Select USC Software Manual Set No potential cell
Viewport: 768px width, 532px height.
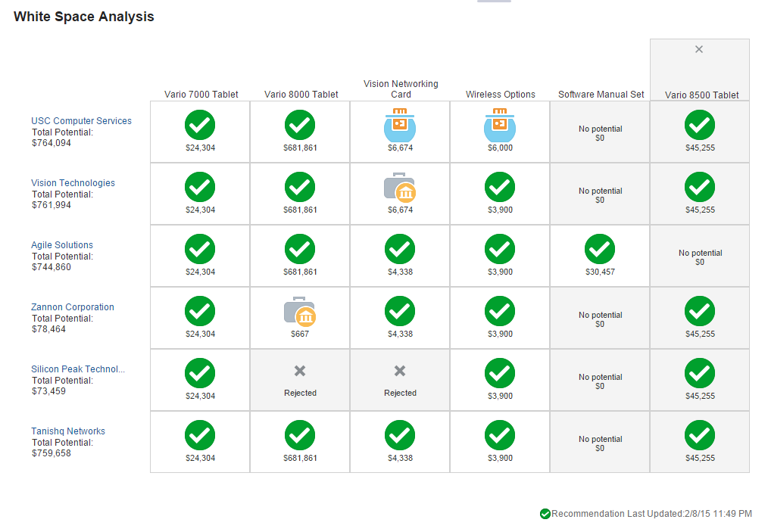(x=600, y=132)
